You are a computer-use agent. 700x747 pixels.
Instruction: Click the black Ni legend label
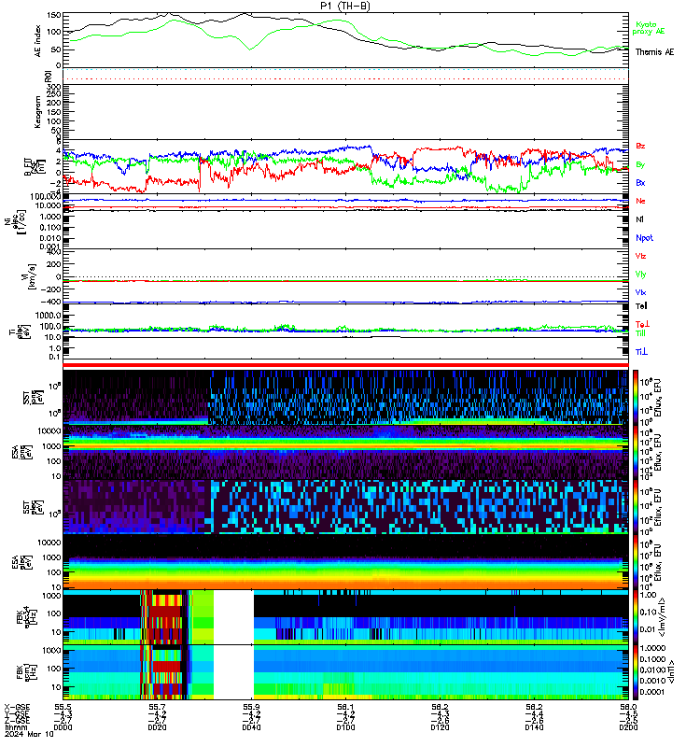(639, 219)
